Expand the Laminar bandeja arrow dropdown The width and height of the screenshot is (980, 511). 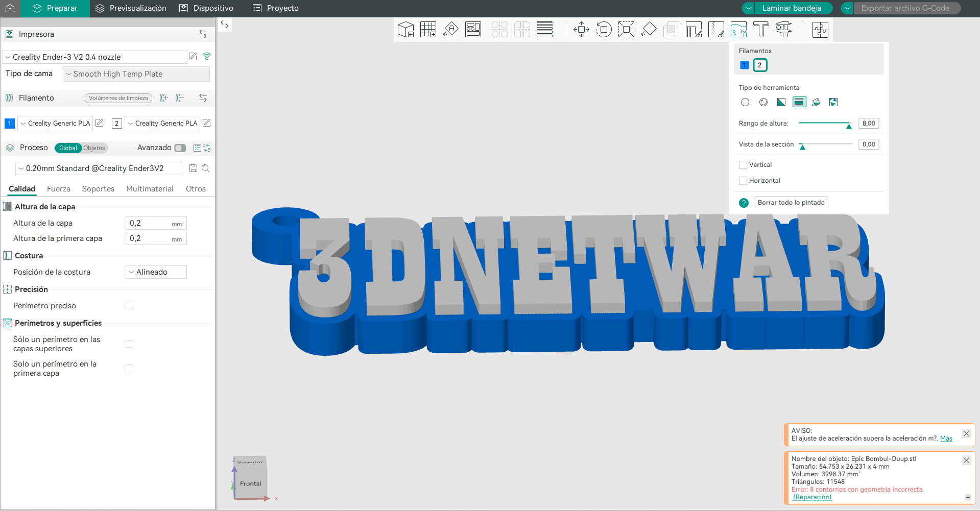pos(748,8)
